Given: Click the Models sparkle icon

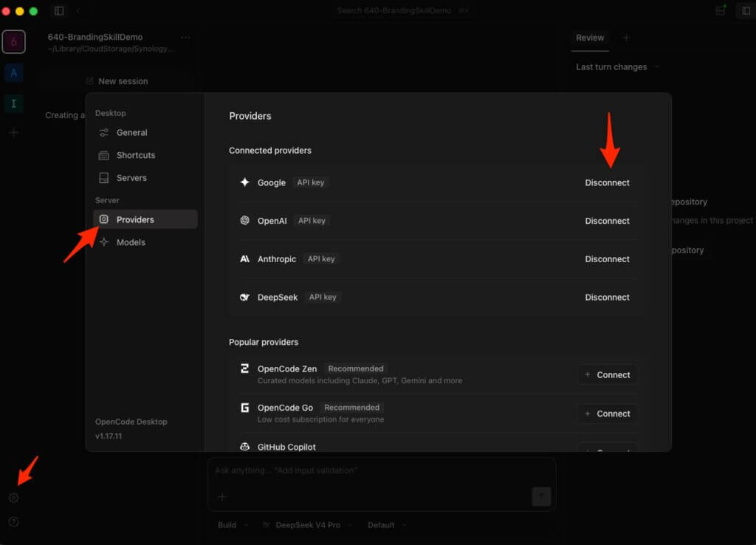Looking at the screenshot, I should pos(103,242).
